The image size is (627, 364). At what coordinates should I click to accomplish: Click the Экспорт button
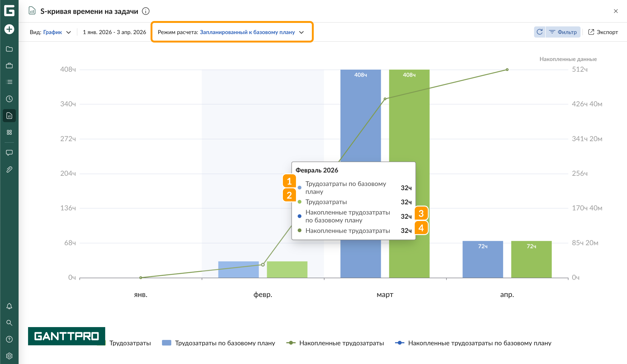point(603,32)
